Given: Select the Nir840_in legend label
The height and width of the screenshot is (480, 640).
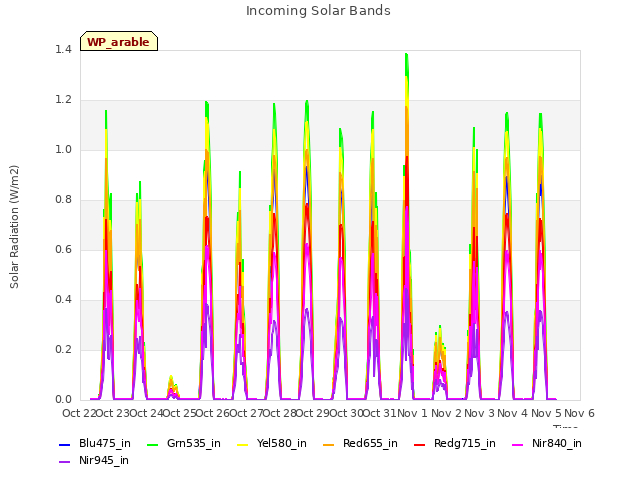Looking at the screenshot, I should click(x=557, y=444).
